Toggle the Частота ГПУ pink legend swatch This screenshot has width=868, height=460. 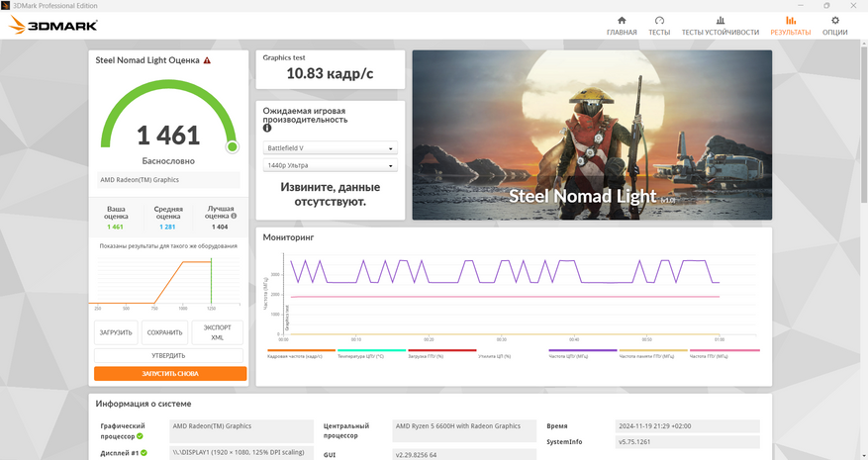pyautogui.click(x=724, y=350)
